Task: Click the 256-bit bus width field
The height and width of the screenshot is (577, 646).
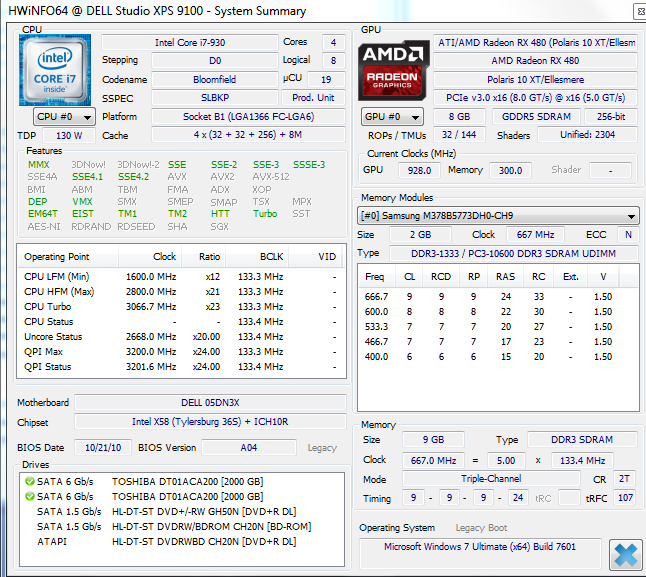Action: (611, 117)
